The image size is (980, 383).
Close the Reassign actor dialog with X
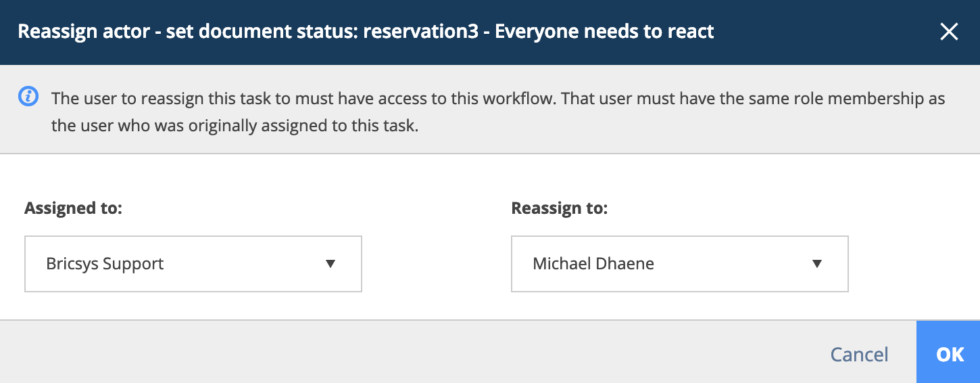pyautogui.click(x=949, y=32)
